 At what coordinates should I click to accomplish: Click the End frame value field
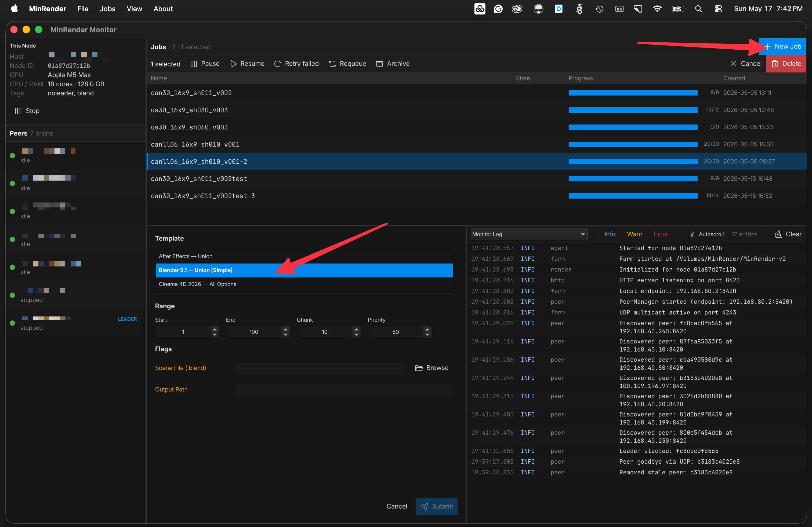pyautogui.click(x=254, y=332)
